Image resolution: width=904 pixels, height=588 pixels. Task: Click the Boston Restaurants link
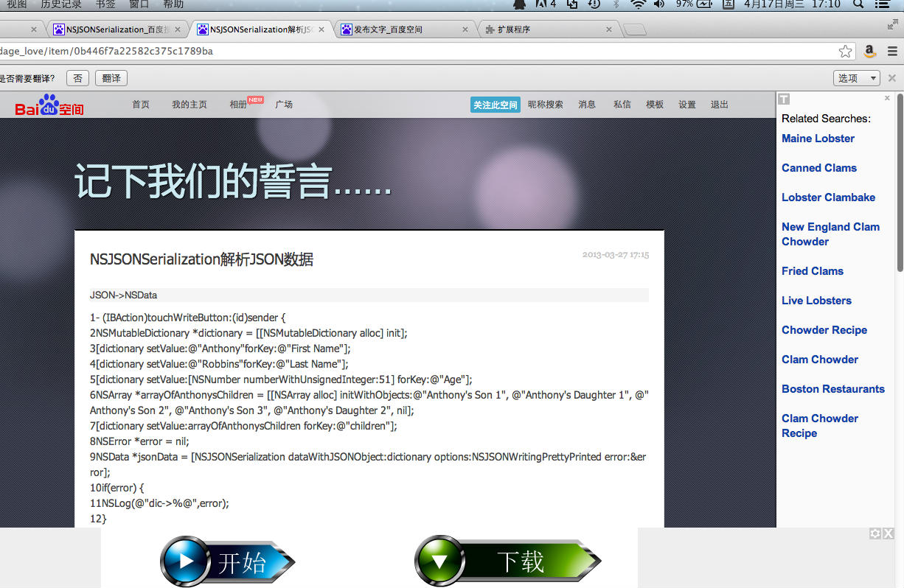833,389
